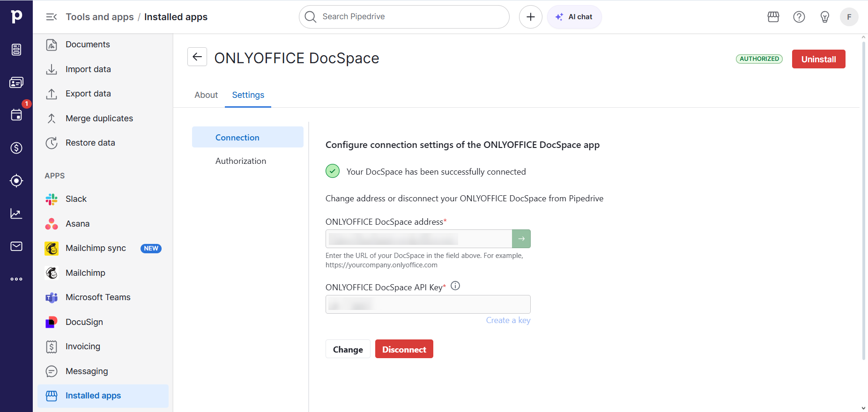The image size is (868, 412).
Task: Click the DocSpace API Key input field
Action: (x=428, y=304)
